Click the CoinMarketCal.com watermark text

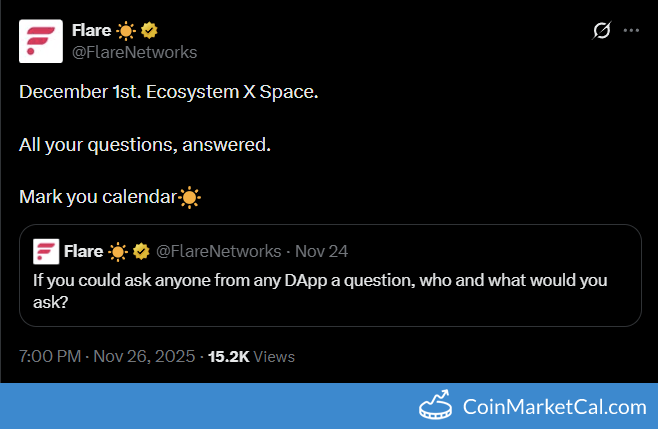[554, 407]
